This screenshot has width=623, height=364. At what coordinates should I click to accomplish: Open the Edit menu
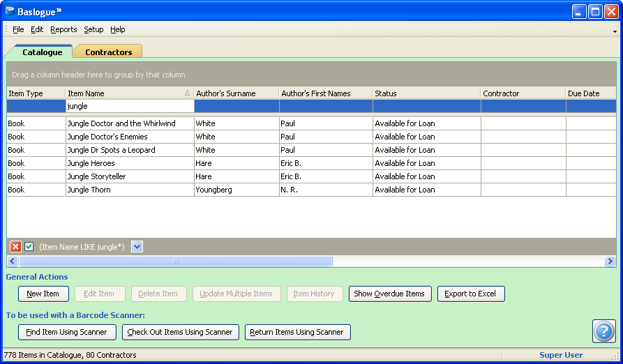(x=37, y=29)
